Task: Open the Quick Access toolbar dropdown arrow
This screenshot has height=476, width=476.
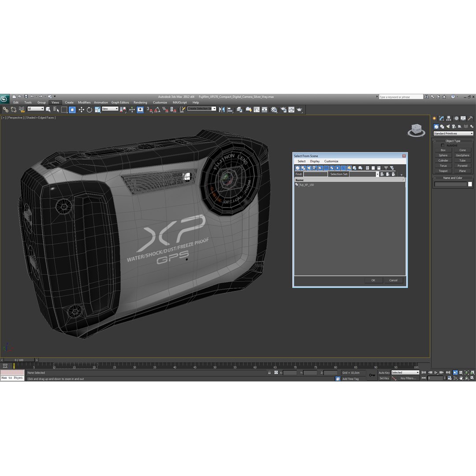Action: 55,97
